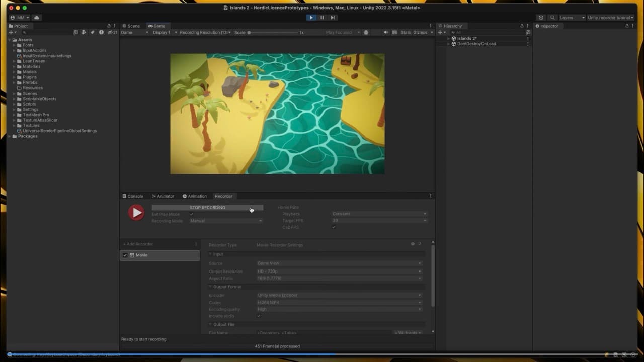This screenshot has width=644, height=362.
Task: Toggle the Movie recorder enabled checkbox
Action: 125,255
